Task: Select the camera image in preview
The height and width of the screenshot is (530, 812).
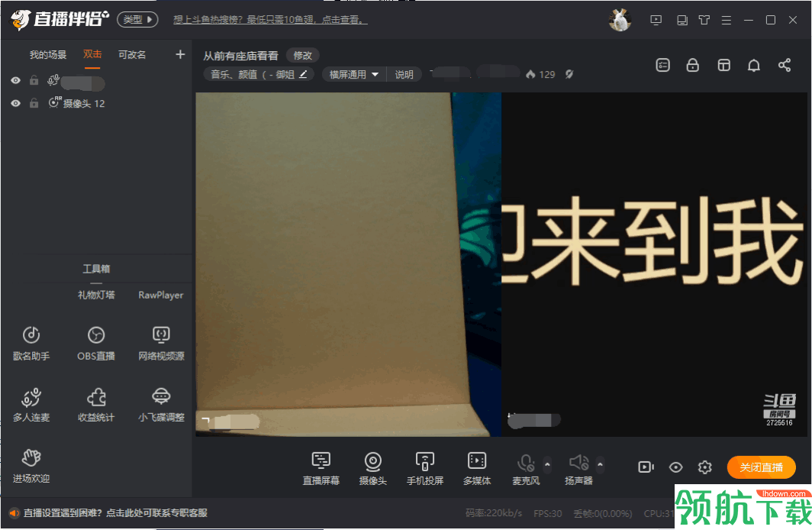Action: coord(348,264)
